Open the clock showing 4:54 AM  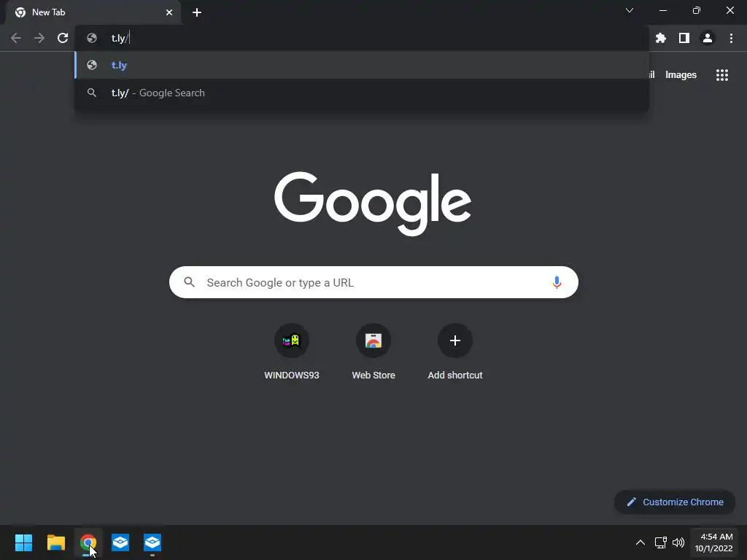[713, 542]
